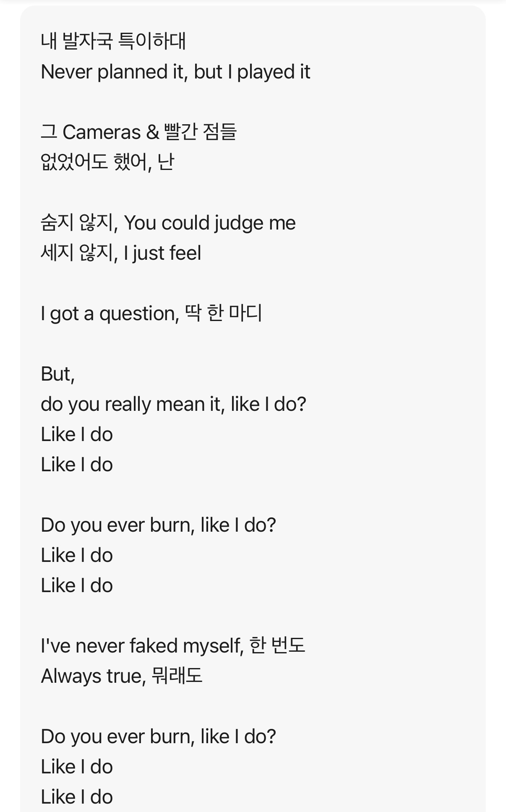This screenshot has height=812, width=506.
Task: Tap 'do you really mean it, like I do?'
Action: pos(174,404)
